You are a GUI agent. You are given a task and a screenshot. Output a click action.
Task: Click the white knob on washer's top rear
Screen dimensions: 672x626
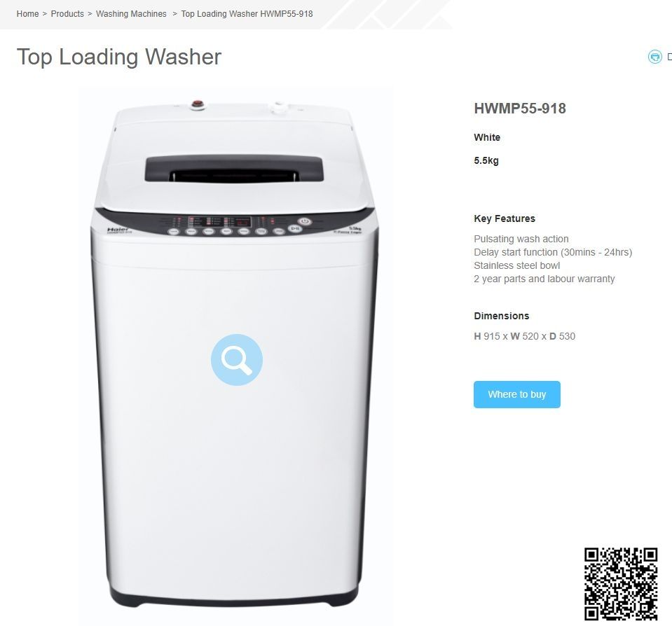tap(279, 107)
